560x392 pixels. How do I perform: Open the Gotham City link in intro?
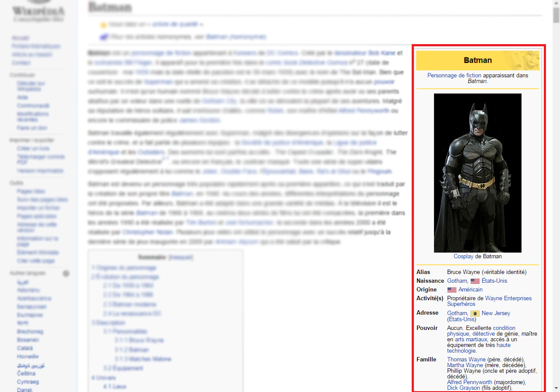point(220,101)
